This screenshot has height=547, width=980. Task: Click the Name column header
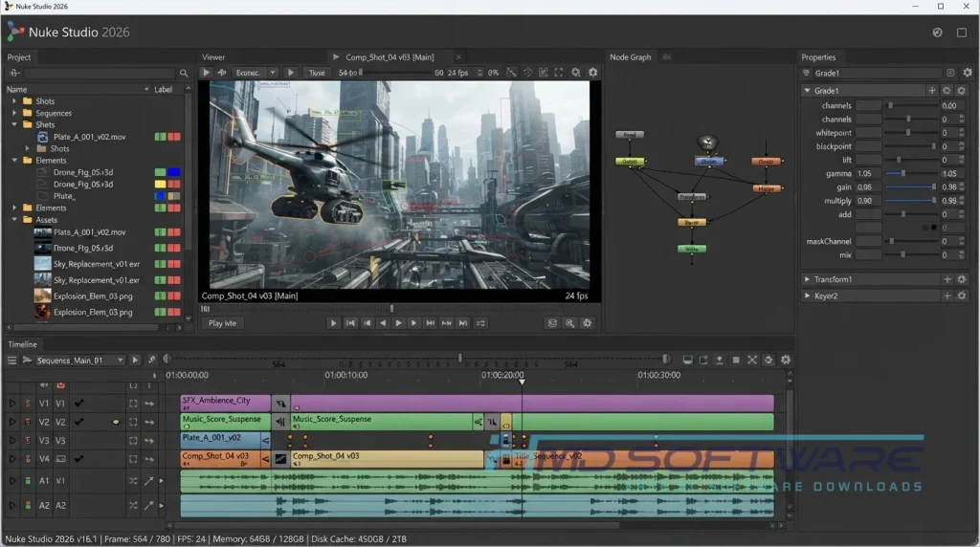click(16, 89)
